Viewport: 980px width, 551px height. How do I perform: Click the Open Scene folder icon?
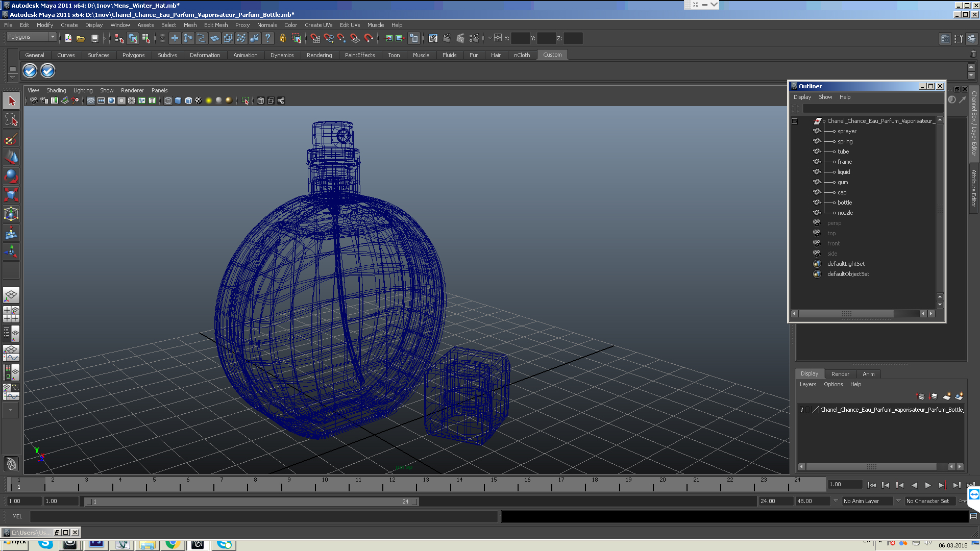coord(81,38)
